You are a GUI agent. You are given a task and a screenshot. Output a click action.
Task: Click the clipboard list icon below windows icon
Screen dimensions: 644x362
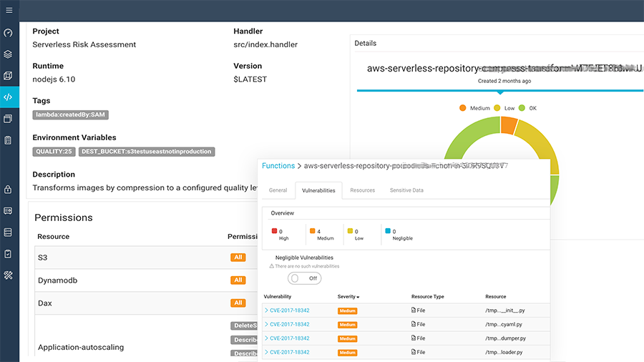click(x=8, y=140)
